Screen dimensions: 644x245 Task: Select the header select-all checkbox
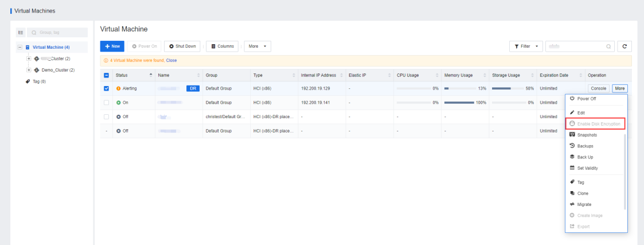(x=106, y=75)
